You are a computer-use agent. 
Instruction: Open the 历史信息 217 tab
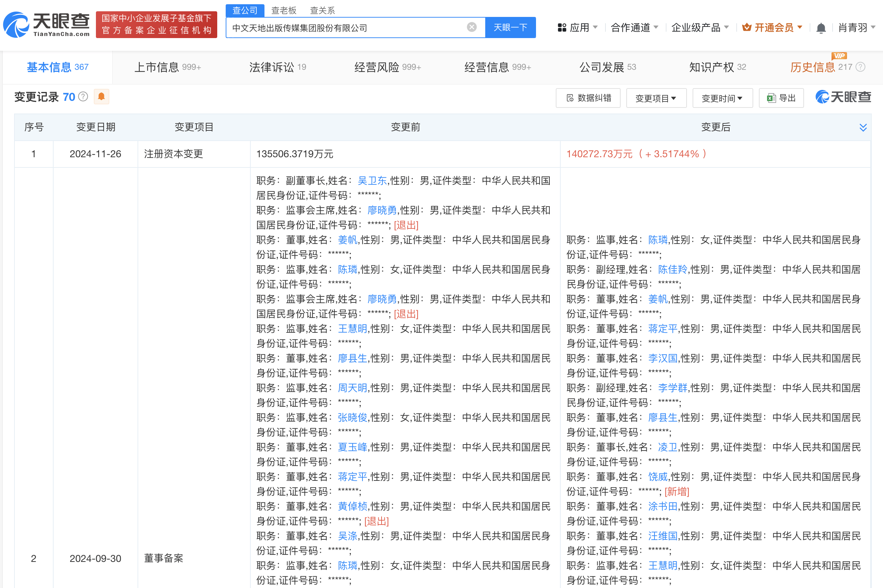(x=821, y=67)
